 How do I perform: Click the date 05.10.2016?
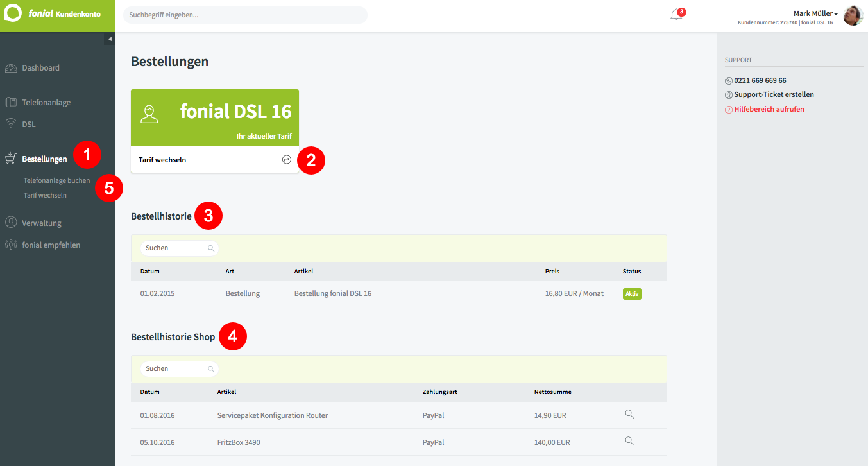pos(157,442)
